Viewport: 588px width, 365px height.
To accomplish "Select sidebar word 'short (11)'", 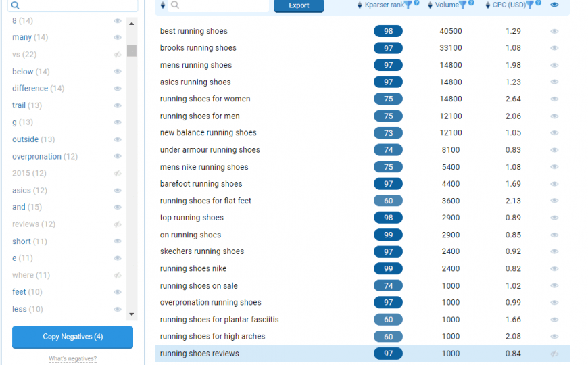I will 30,241.
